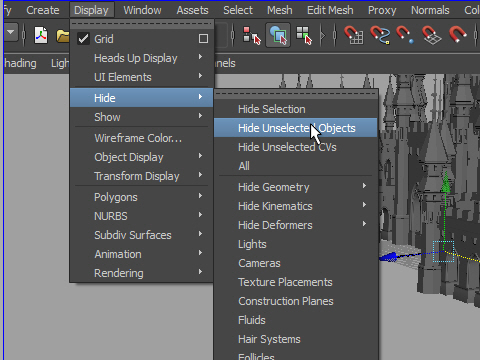
Task: Choose Hide Unselected Objects
Action: pos(296,128)
